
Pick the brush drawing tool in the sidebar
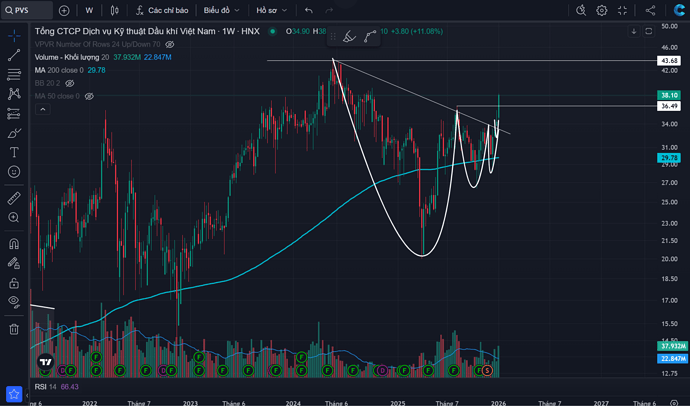(x=14, y=133)
